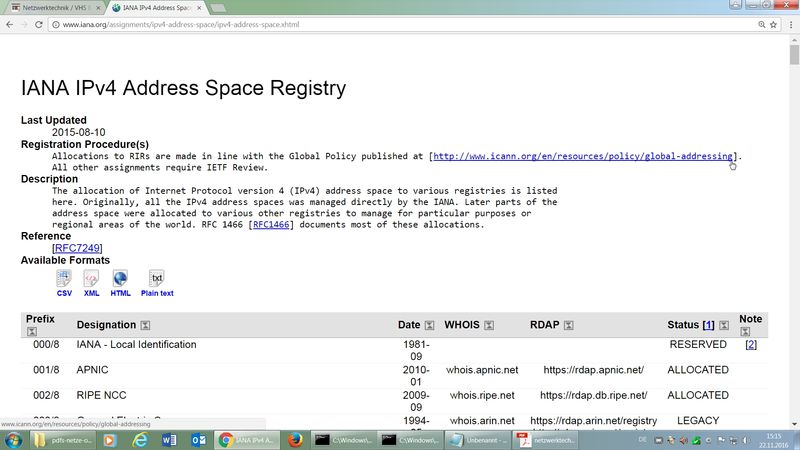Switch to netzwerktech PDF in taskbar
The height and width of the screenshot is (450, 800).
(x=545, y=440)
